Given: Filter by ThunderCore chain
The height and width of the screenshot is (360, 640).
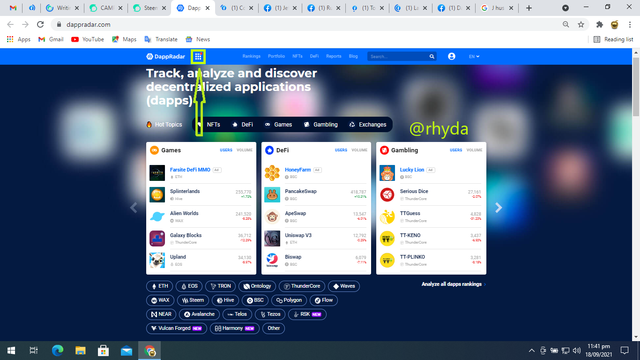Looking at the screenshot, I should tap(302, 286).
